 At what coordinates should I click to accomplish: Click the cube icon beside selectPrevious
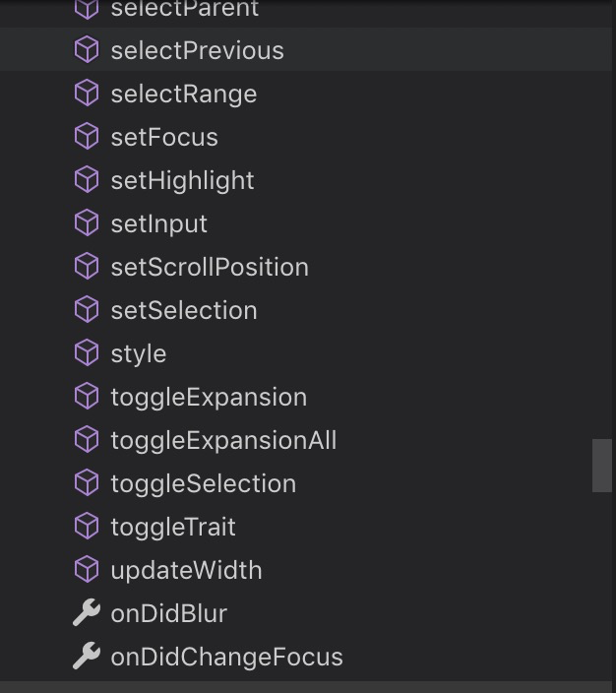point(87,50)
